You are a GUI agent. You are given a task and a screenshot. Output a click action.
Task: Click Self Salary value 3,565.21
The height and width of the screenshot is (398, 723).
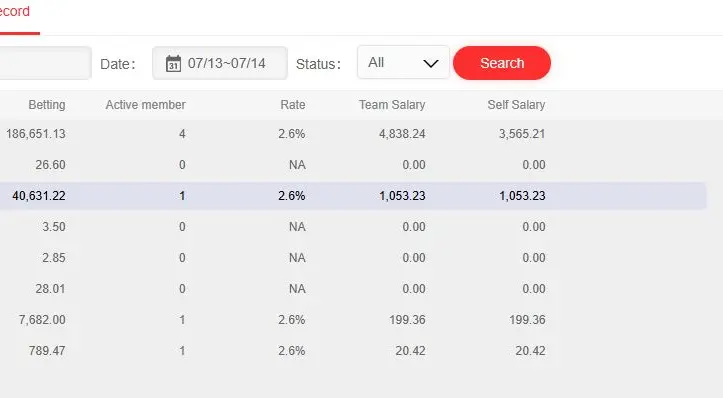point(522,134)
